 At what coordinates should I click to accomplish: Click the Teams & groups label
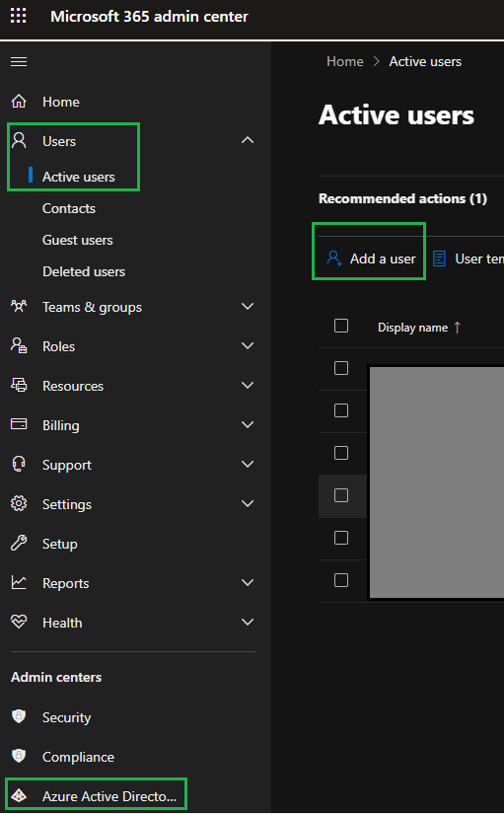(92, 307)
